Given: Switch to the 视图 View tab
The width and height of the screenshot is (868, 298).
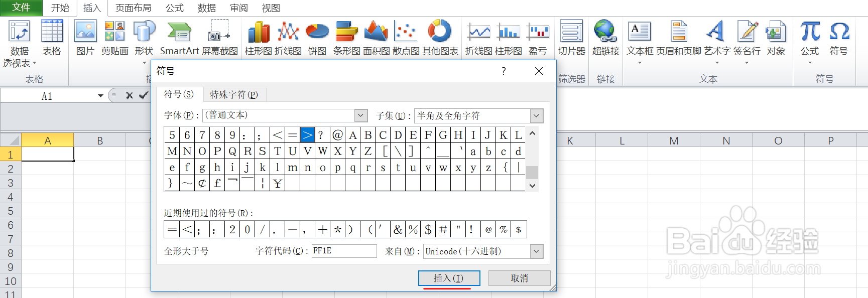Looking at the screenshot, I should [x=271, y=8].
